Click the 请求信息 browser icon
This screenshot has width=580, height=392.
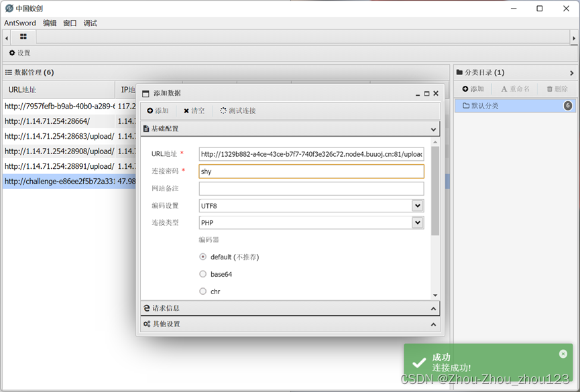pos(146,308)
